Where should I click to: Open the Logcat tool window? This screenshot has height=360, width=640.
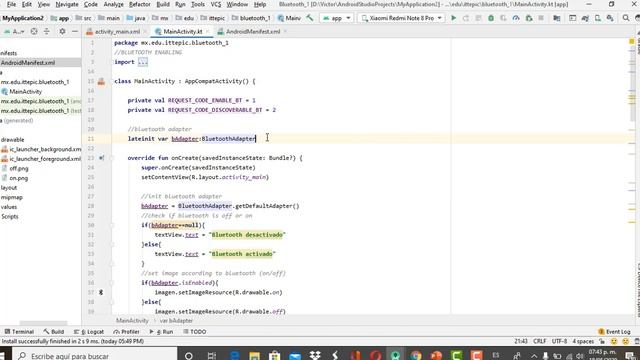coord(89,332)
